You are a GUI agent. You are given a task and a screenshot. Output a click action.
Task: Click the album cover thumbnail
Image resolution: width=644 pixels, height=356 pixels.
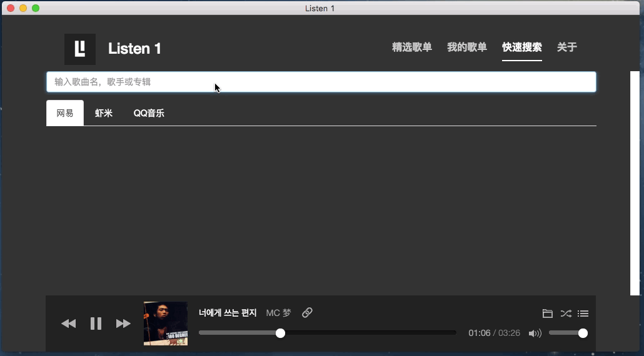166,324
